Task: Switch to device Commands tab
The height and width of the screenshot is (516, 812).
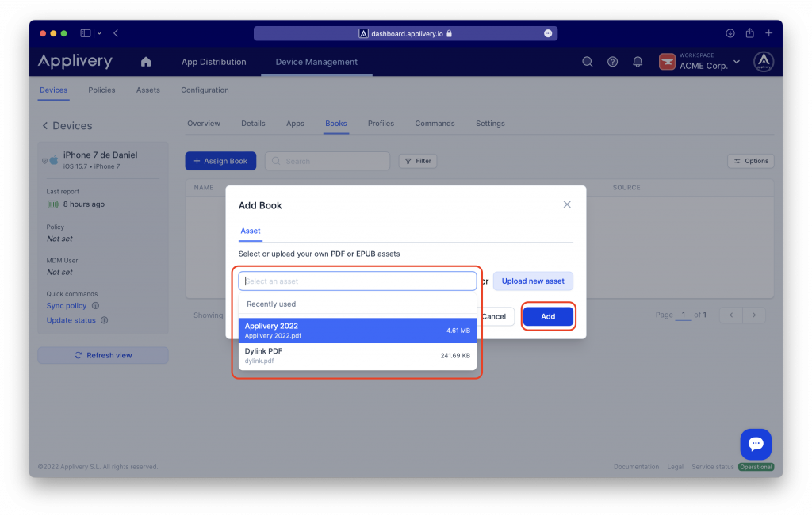Action: click(435, 123)
